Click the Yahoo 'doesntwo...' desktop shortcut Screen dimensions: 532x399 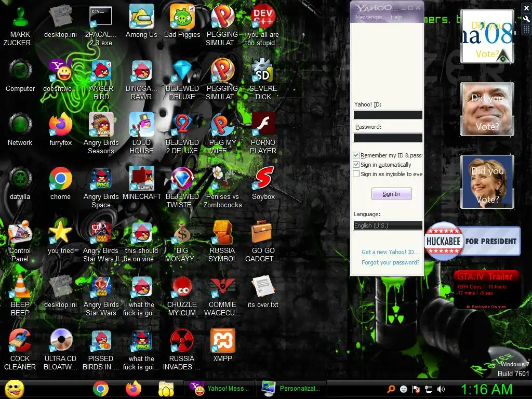point(60,75)
